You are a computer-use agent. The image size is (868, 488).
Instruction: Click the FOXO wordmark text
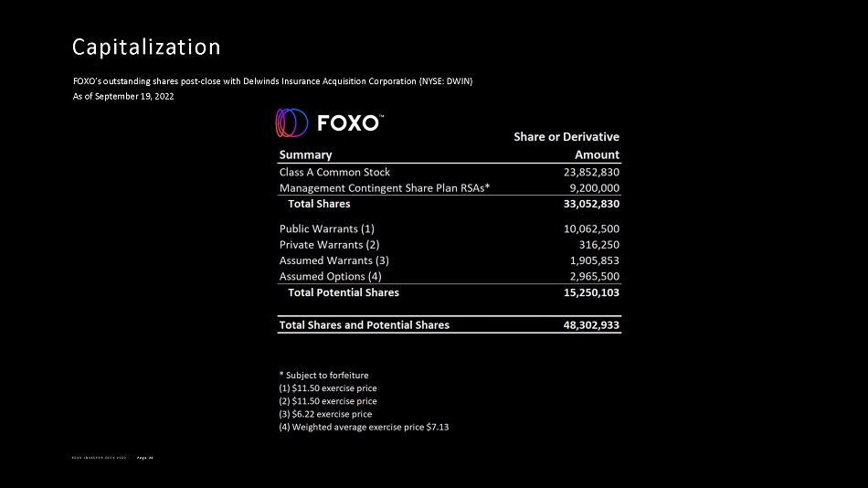click(350, 123)
